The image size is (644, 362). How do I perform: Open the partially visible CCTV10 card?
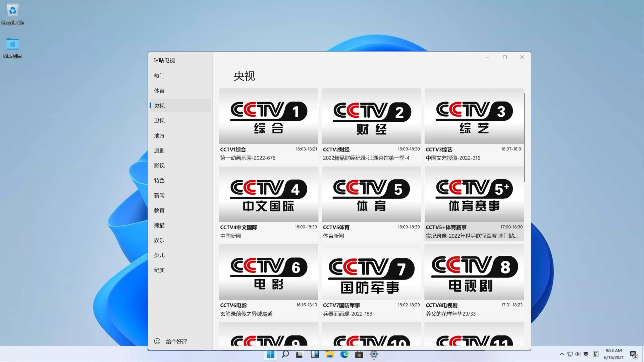tap(371, 334)
